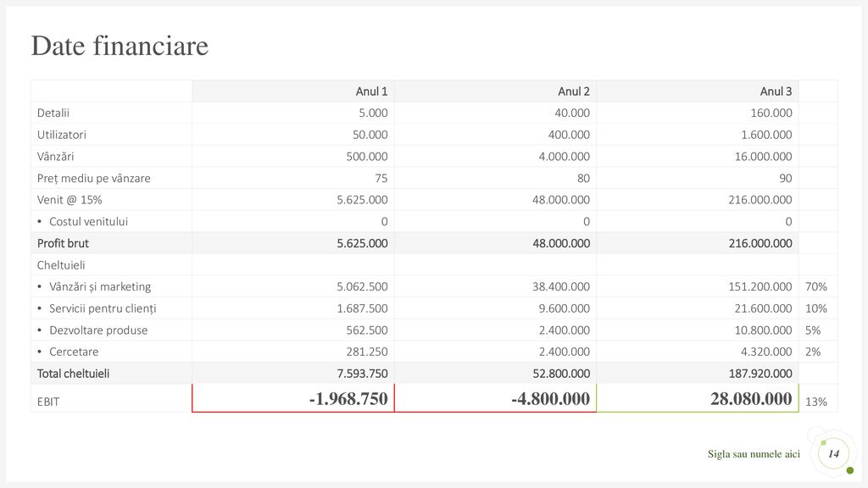This screenshot has width=868, height=488.
Task: Select the 'Total cheltuieli' row label
Action: click(73, 374)
